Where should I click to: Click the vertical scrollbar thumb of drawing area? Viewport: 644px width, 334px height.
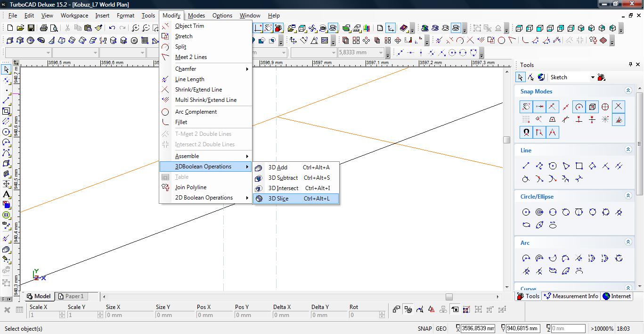[506, 140]
